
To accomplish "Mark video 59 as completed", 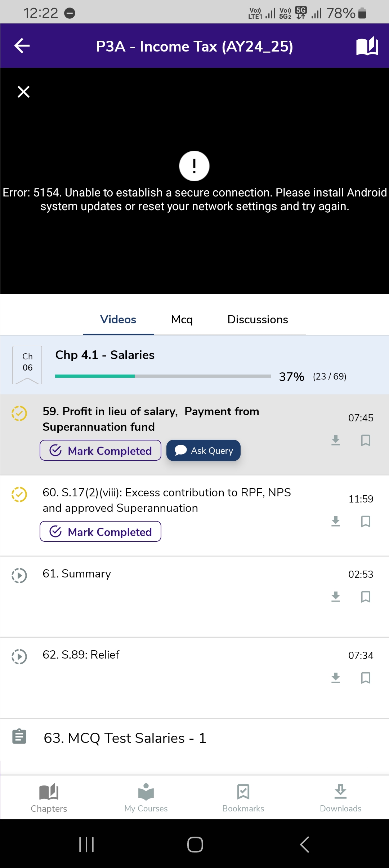I will point(100,450).
